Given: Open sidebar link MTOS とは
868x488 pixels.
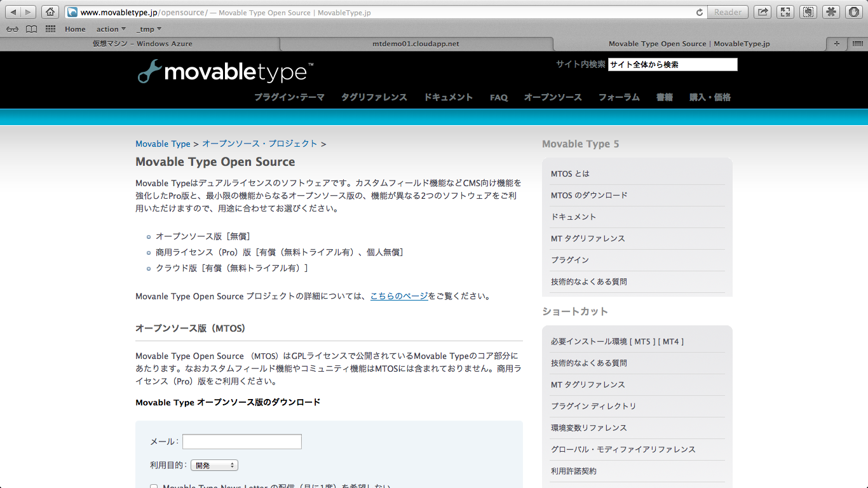Looking at the screenshot, I should coord(570,173).
